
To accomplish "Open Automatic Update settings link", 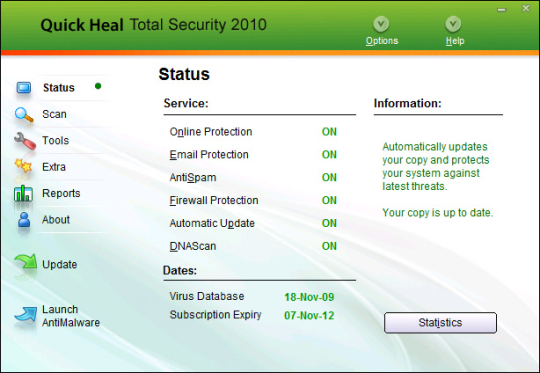I will 212,223.
